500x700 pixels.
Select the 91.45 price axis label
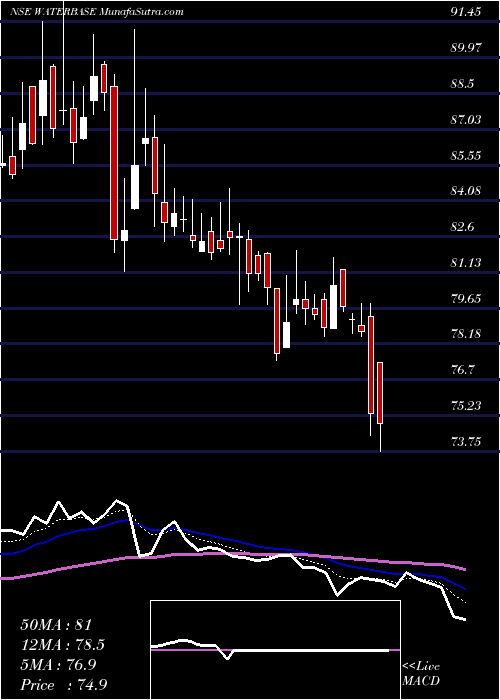click(x=466, y=12)
